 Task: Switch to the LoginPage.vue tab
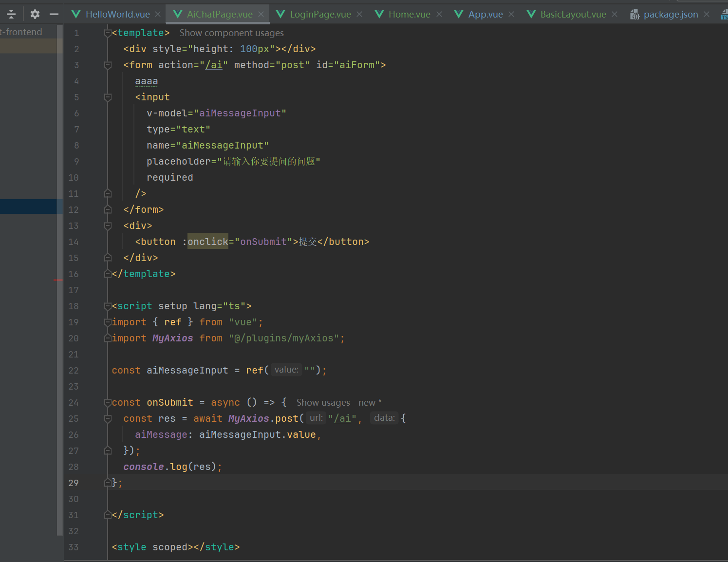[x=320, y=14]
